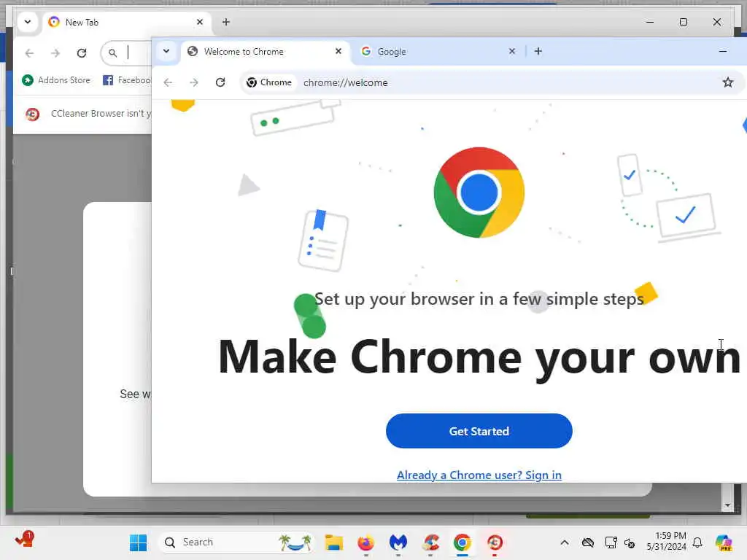Reload page in CCleaner Browser window

[x=82, y=52]
